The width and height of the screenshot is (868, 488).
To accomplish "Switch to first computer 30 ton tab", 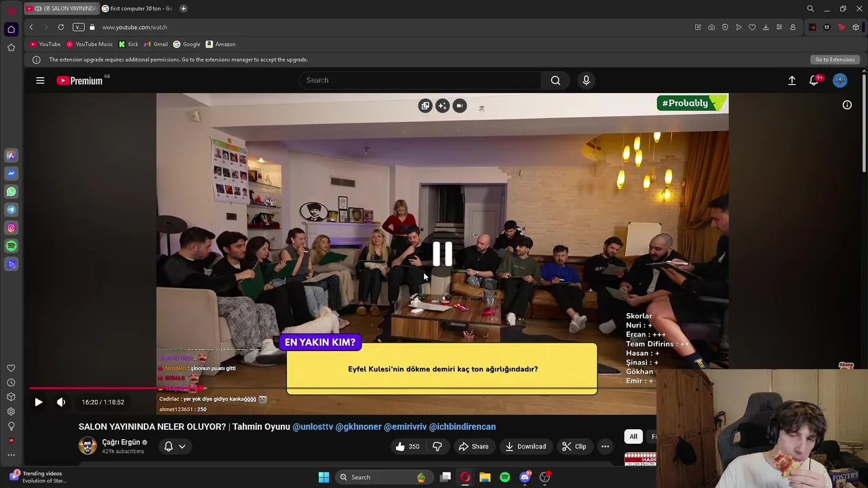I will pyautogui.click(x=138, y=8).
